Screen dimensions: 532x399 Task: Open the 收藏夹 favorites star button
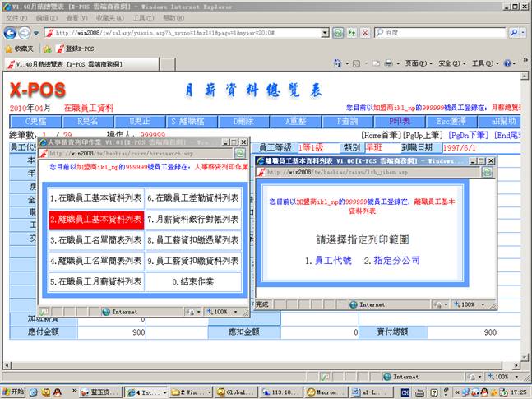pyautogui.click(x=19, y=49)
